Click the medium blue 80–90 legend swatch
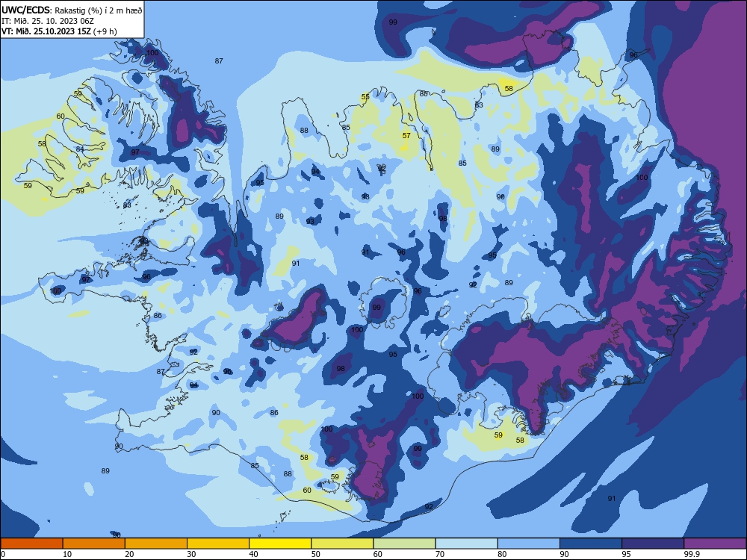 (x=529, y=544)
